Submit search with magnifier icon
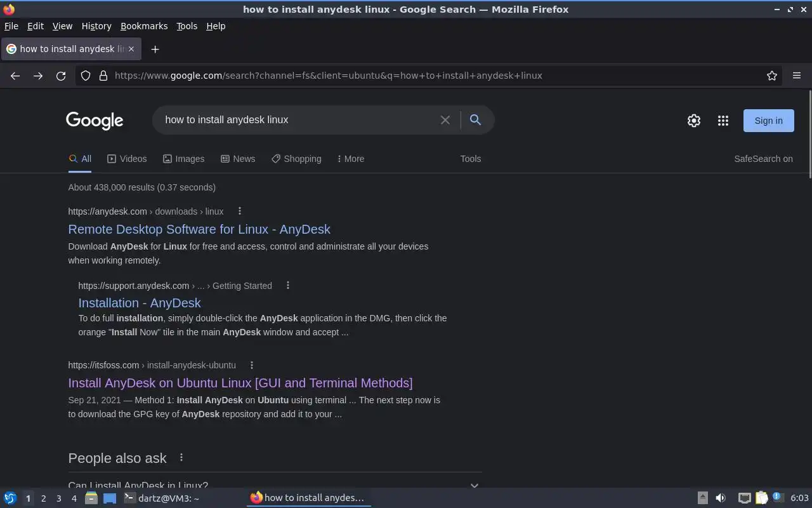The image size is (812, 508). pyautogui.click(x=475, y=119)
